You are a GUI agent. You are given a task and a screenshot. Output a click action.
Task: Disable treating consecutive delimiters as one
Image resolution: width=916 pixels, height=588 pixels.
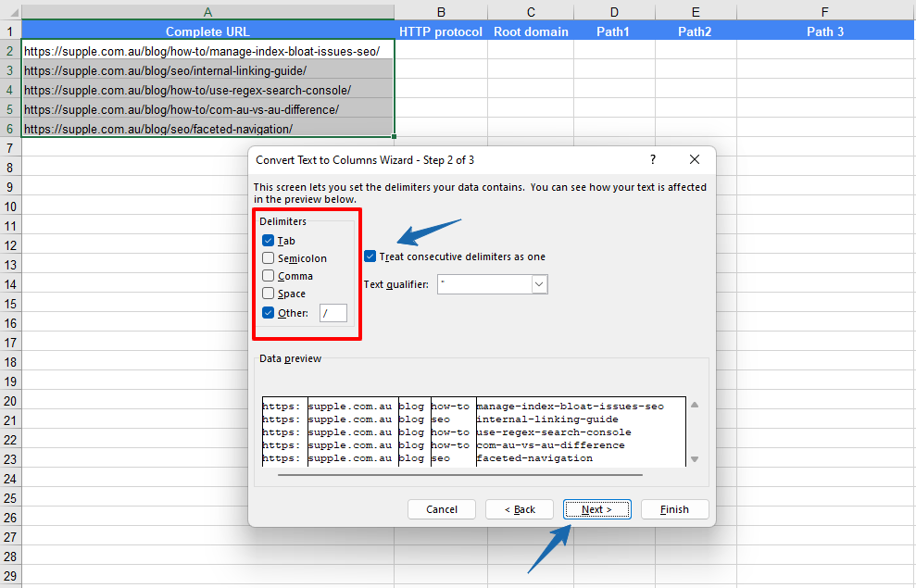click(x=370, y=256)
